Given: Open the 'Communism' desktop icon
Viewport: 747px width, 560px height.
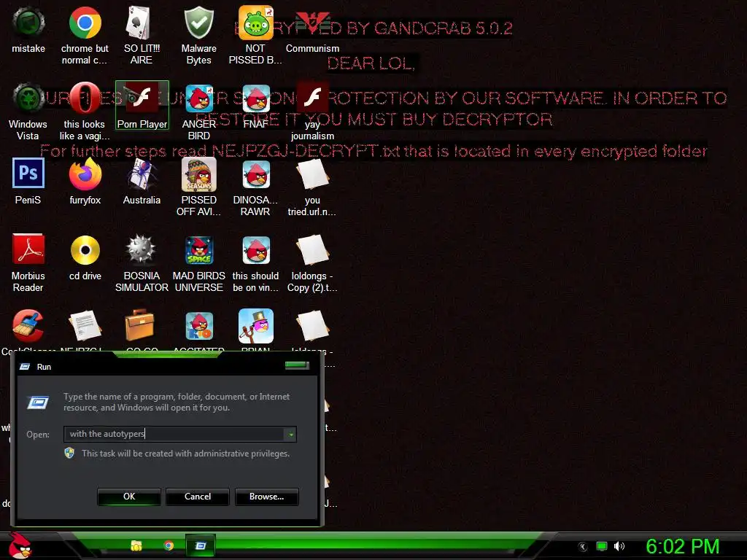Looking at the screenshot, I should (312, 29).
